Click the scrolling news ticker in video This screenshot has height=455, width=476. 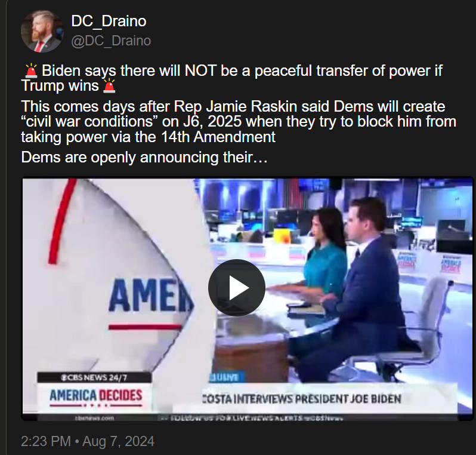(256, 418)
